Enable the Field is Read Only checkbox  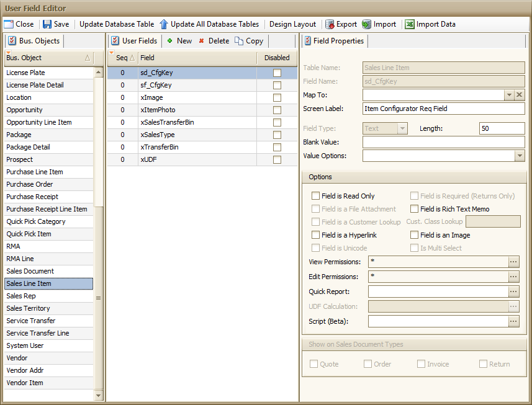pyautogui.click(x=315, y=196)
